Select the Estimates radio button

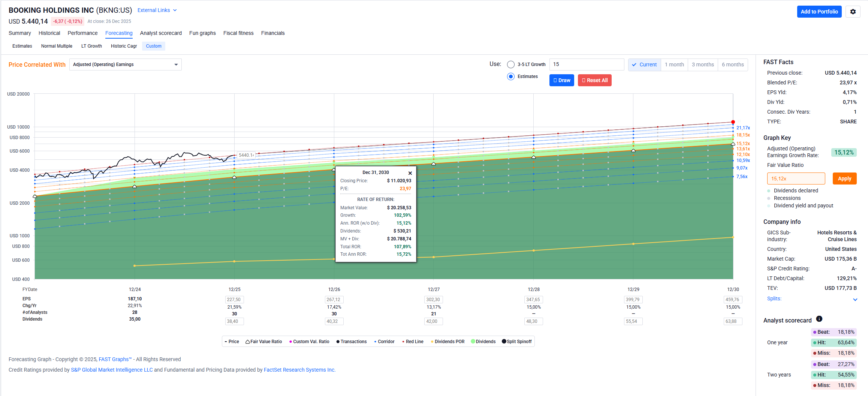click(x=510, y=76)
